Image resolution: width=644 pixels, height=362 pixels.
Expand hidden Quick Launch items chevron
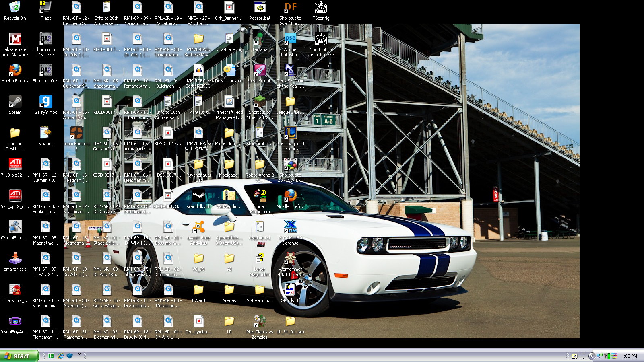(79, 354)
